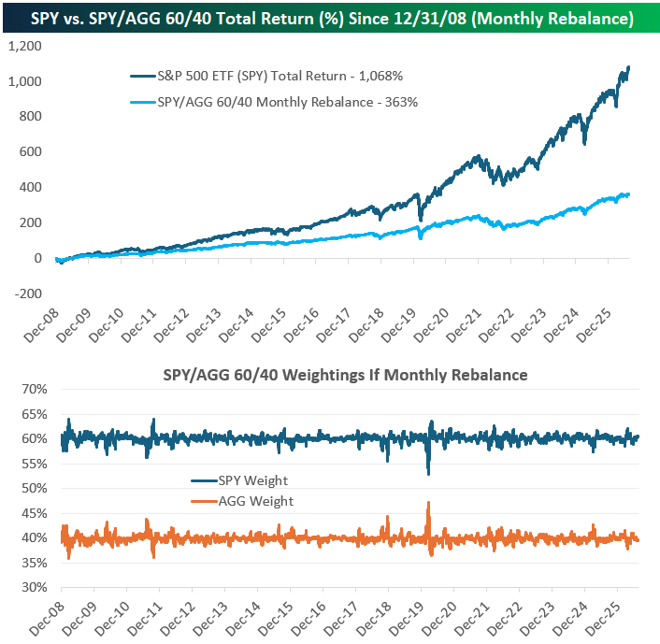Click the SPY Weight legend label
Screen dimensions: 660x644
(x=253, y=480)
